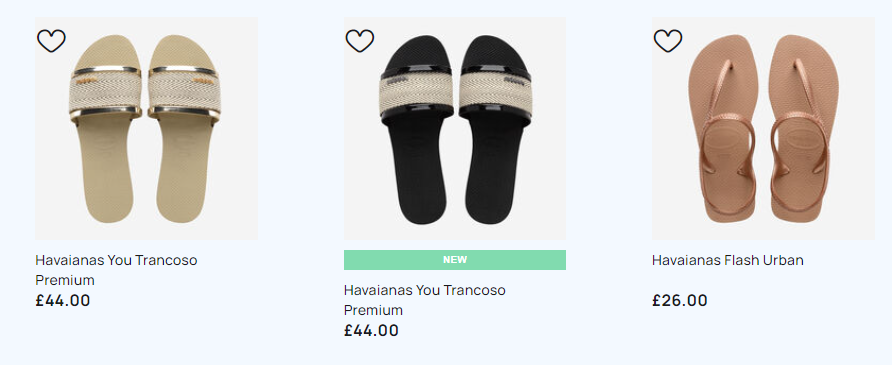The height and width of the screenshot is (365, 892).
Task: Open the beige slide sandals product image
Action: tap(146, 128)
